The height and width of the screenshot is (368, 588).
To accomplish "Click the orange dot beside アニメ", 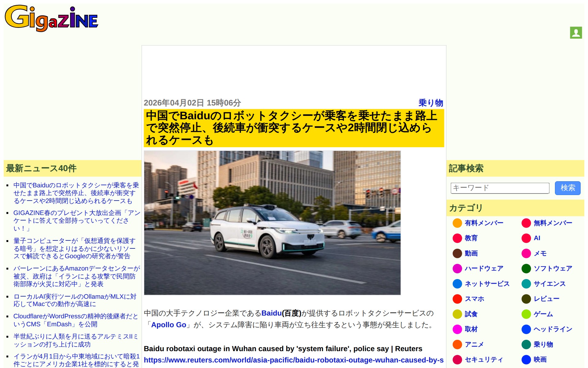I will 457,344.
